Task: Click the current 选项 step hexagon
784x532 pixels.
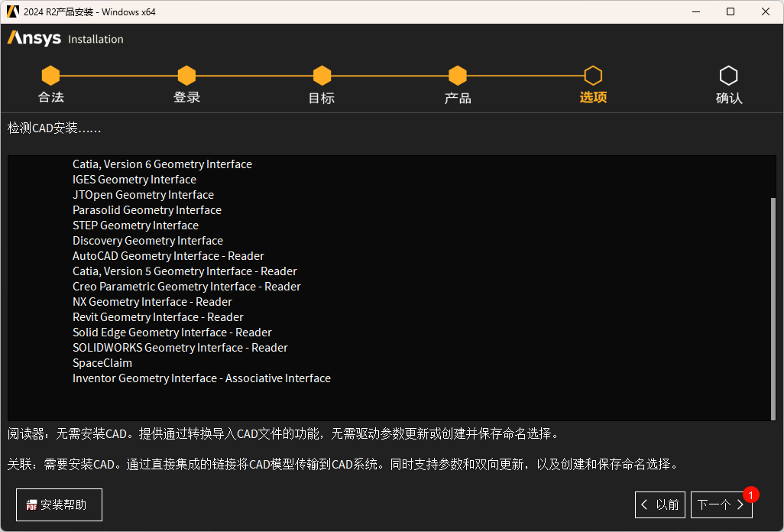Action: (x=593, y=76)
